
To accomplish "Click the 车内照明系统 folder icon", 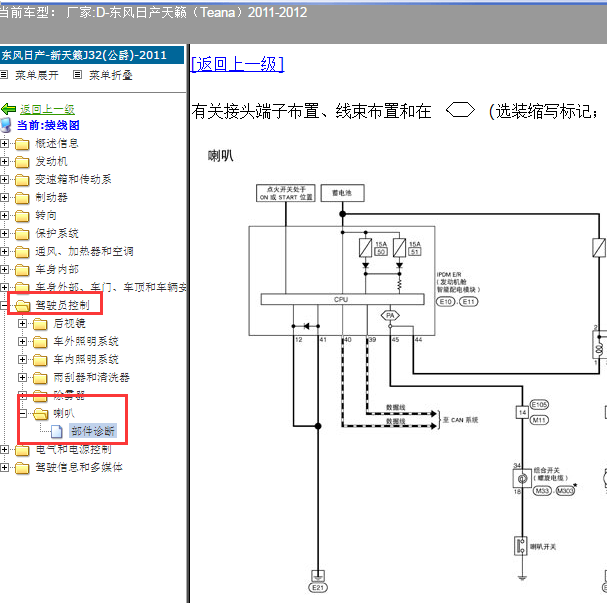I will 40,360.
